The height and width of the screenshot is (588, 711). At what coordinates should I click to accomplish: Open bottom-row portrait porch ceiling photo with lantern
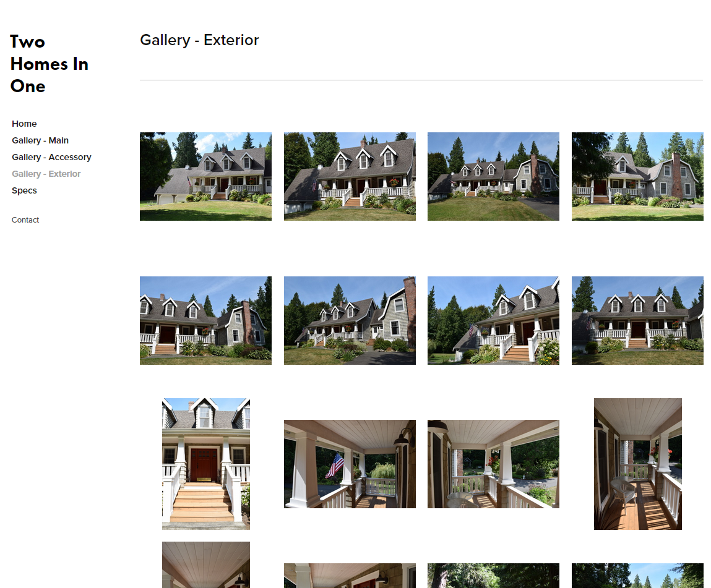coord(206,565)
